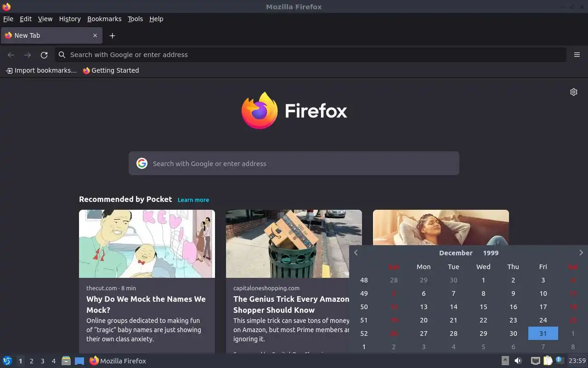Open woman resting on couch thumbnail
This screenshot has height=368, width=588.
(441, 228)
